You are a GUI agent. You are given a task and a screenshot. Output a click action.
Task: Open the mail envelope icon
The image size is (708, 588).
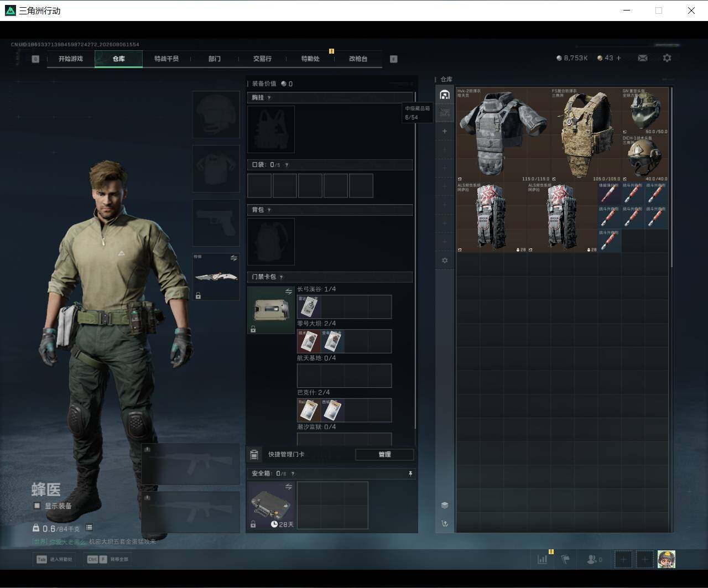[x=642, y=58]
